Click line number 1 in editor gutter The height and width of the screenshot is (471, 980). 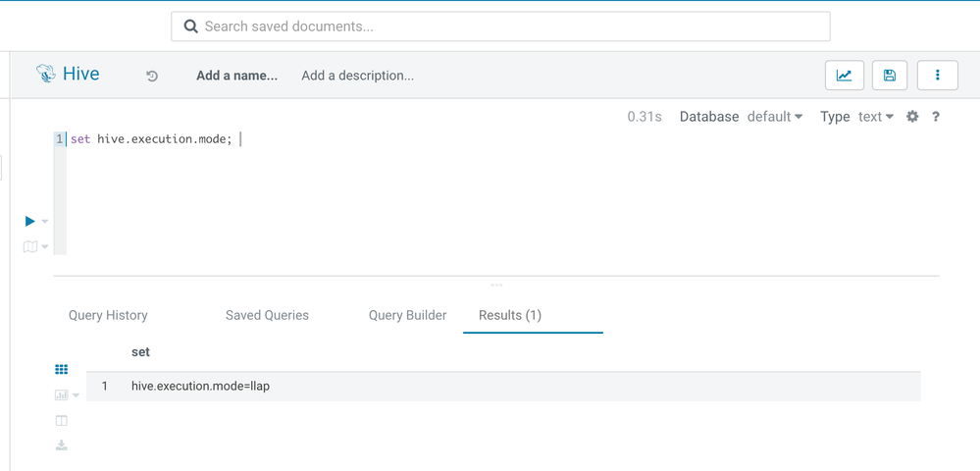coord(60,139)
